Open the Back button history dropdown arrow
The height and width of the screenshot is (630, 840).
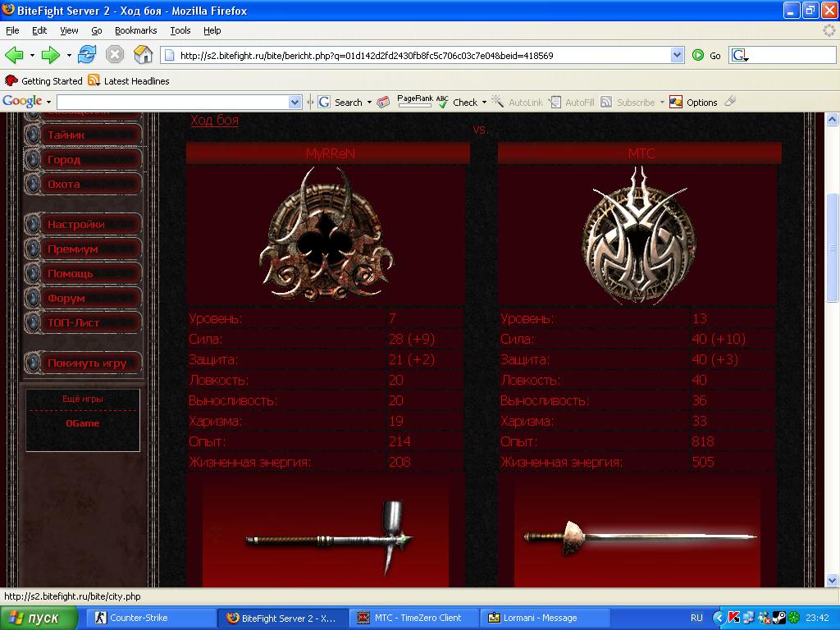tap(32, 55)
